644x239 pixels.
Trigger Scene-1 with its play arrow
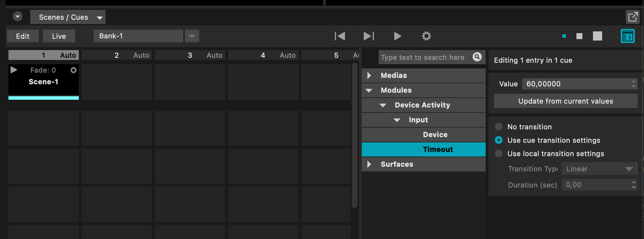(x=14, y=70)
